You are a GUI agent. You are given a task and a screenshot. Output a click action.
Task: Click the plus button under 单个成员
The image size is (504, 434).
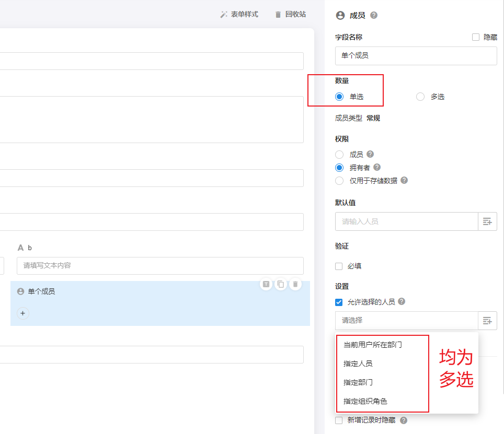click(23, 313)
